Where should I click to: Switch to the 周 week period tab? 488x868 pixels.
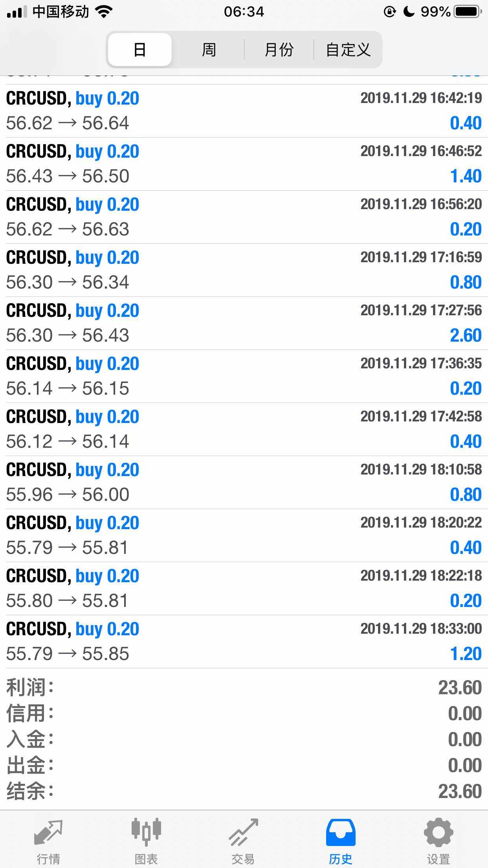(x=209, y=50)
